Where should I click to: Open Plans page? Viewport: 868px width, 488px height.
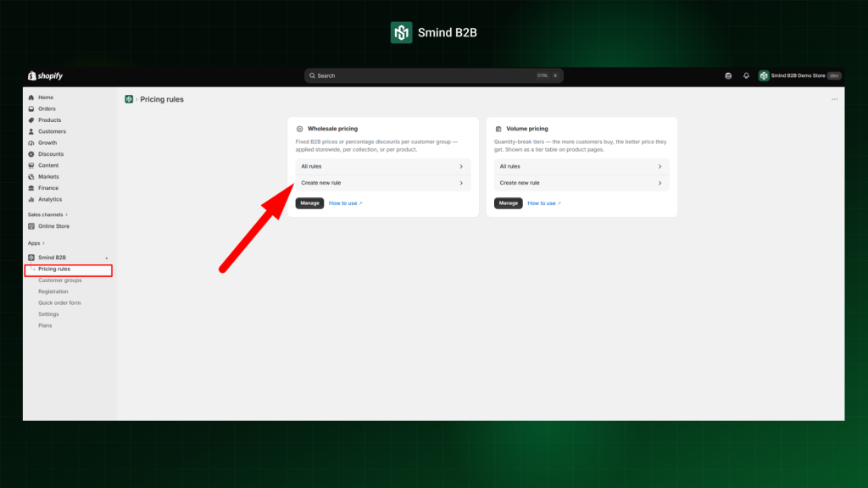point(45,326)
